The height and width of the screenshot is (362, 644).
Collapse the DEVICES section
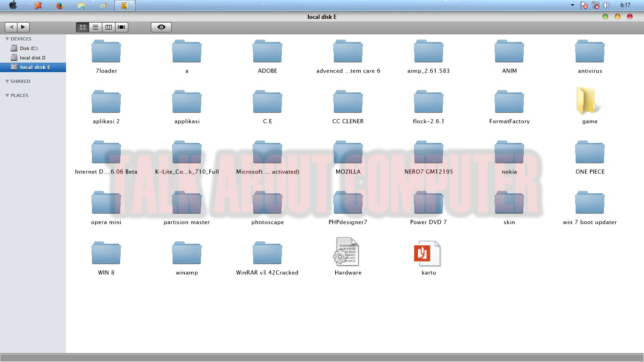tap(7, 39)
